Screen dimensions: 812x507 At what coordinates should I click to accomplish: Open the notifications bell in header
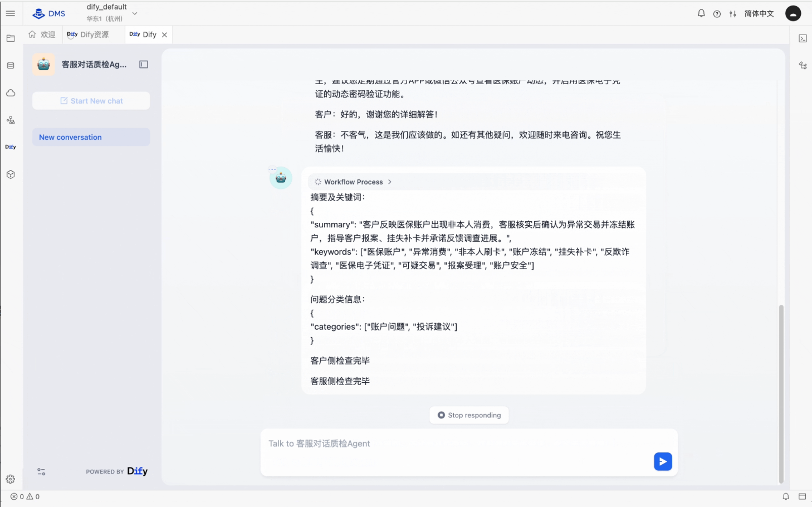701,13
